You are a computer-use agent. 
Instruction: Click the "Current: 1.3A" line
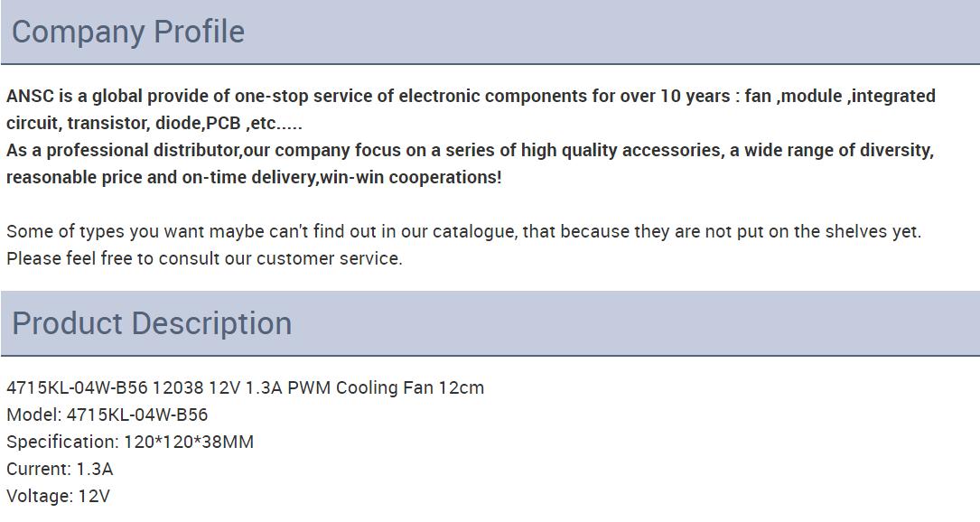pyautogui.click(x=60, y=469)
